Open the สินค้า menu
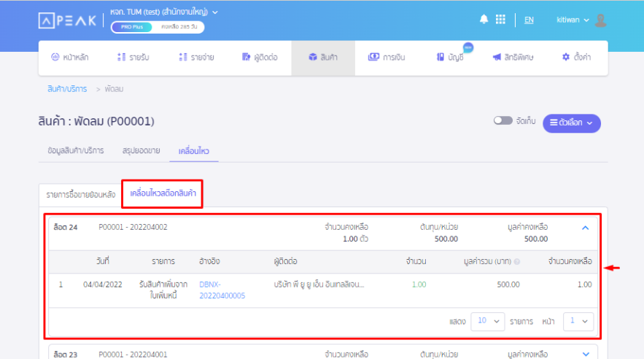 tap(323, 58)
